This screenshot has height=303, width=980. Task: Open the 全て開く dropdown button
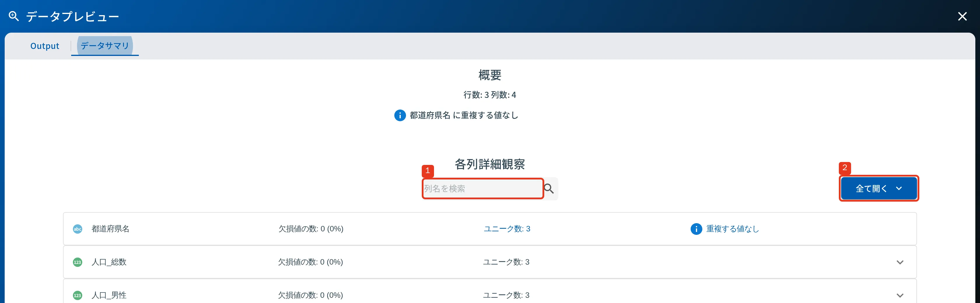click(878, 189)
